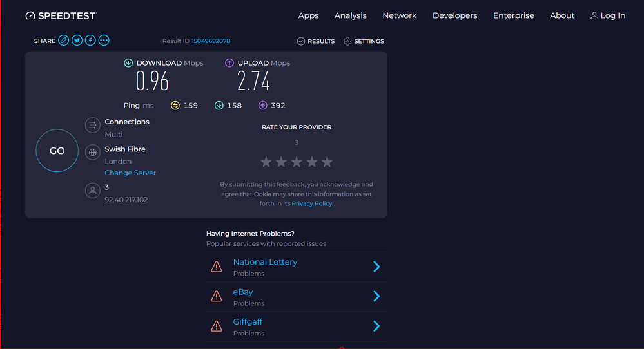Open the Privacy Policy link
Screen dimensions: 644x349
click(x=312, y=203)
